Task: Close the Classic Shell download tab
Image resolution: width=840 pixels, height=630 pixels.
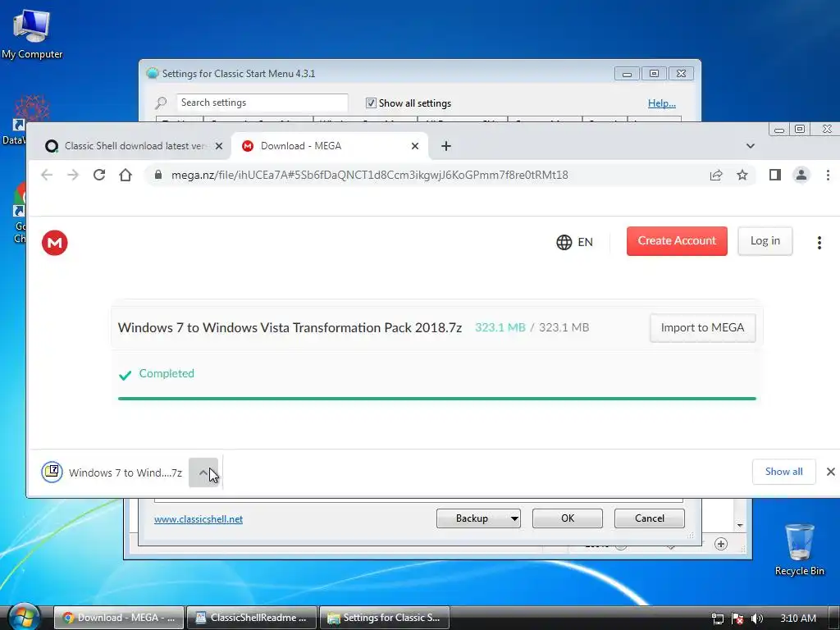Action: (218, 146)
